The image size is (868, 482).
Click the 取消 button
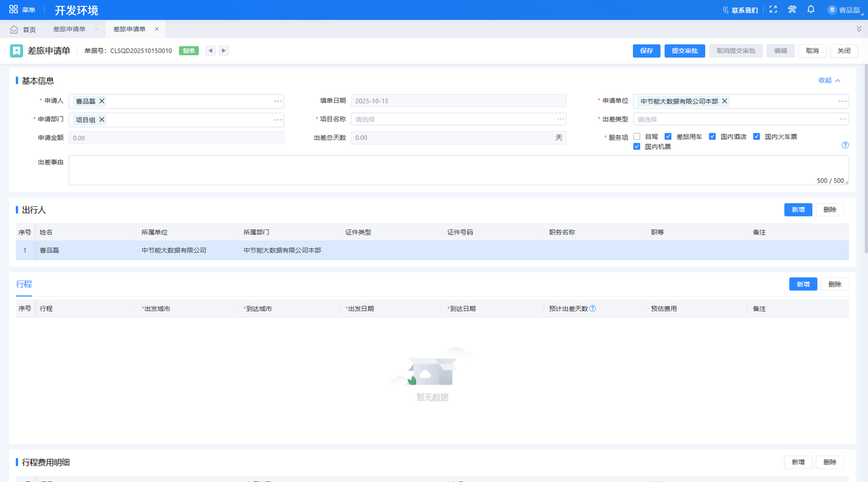click(x=812, y=51)
